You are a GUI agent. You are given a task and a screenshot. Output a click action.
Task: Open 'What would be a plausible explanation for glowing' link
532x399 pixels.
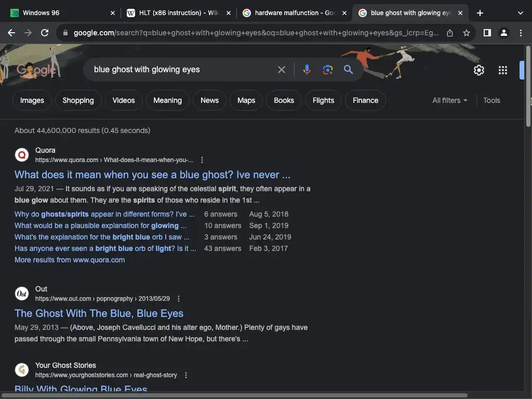[100, 225]
